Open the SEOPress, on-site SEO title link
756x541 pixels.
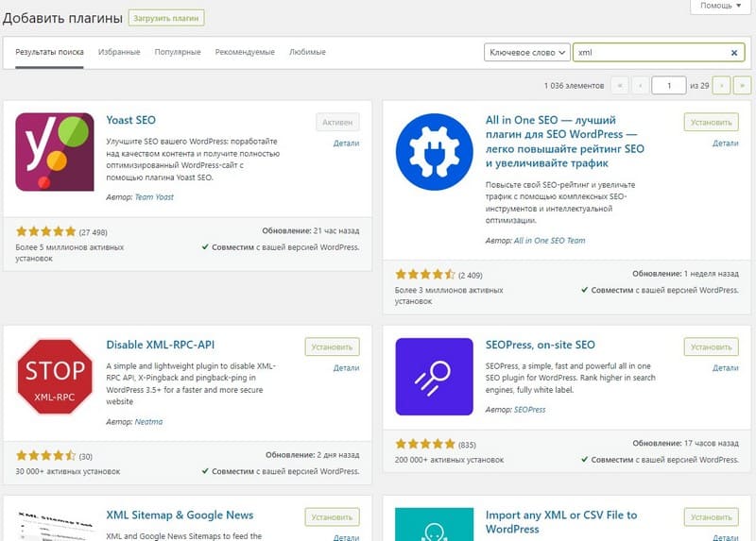coord(540,345)
